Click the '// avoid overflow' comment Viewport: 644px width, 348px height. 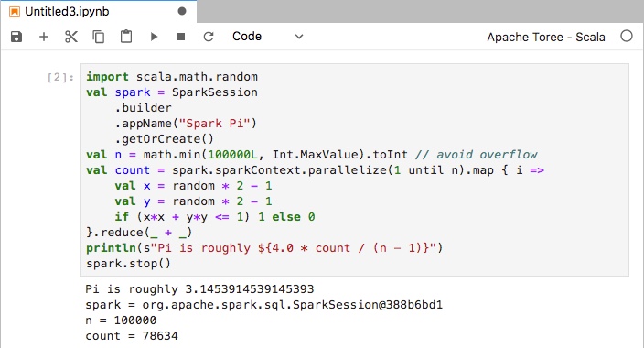476,155
